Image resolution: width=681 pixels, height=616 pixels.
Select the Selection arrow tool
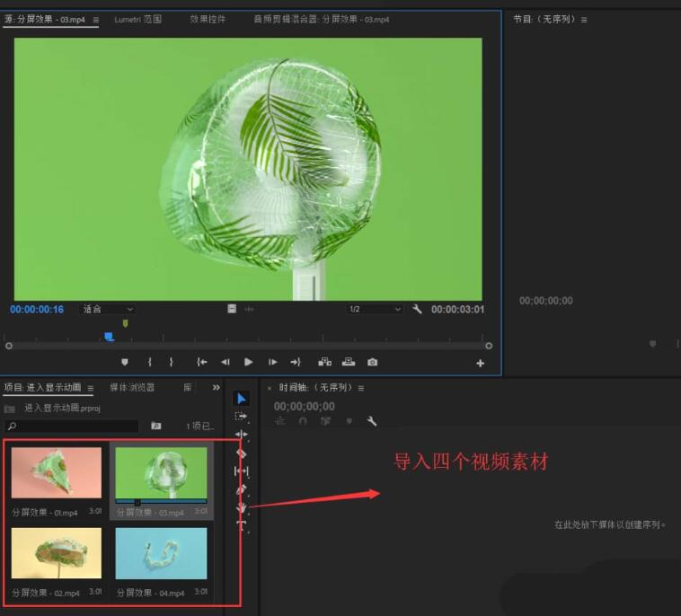241,399
